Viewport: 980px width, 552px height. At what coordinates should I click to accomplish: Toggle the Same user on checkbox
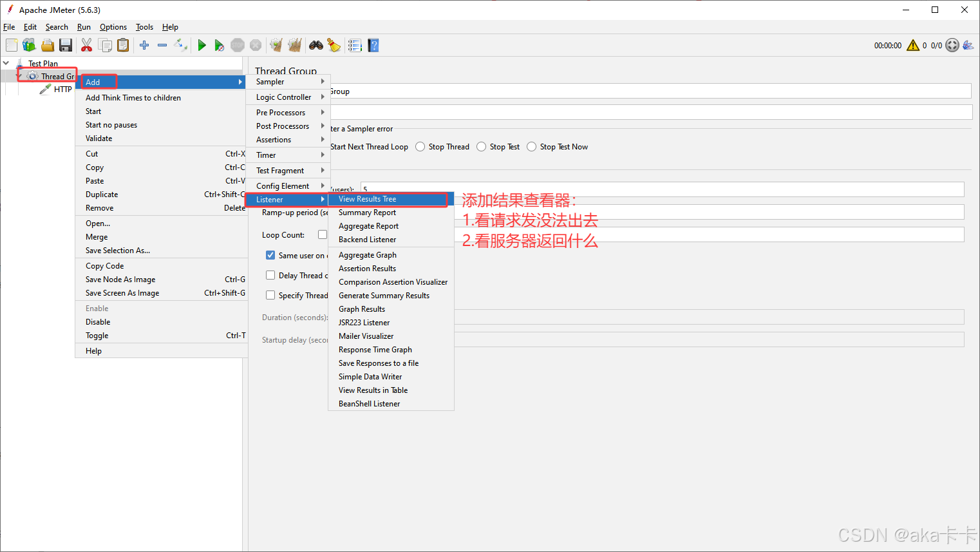pyautogui.click(x=270, y=255)
